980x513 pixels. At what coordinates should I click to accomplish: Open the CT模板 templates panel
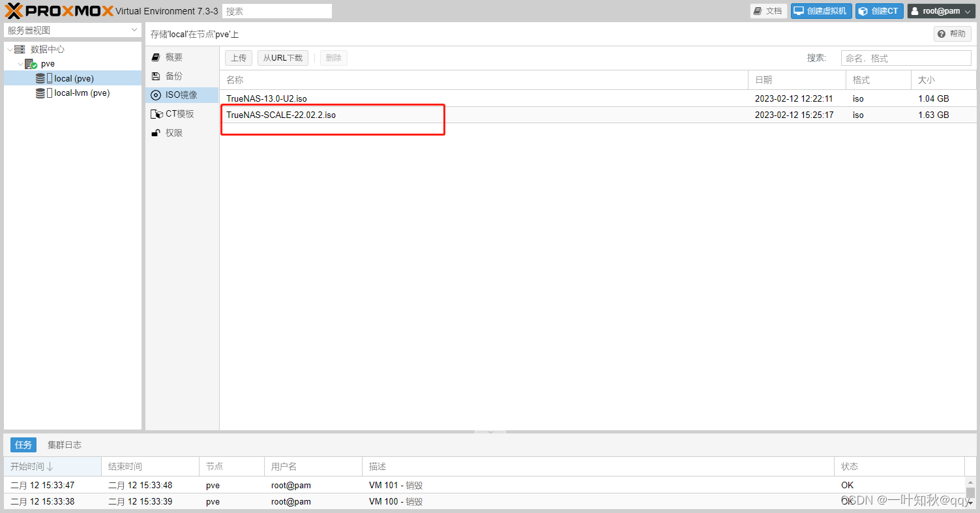point(182,114)
